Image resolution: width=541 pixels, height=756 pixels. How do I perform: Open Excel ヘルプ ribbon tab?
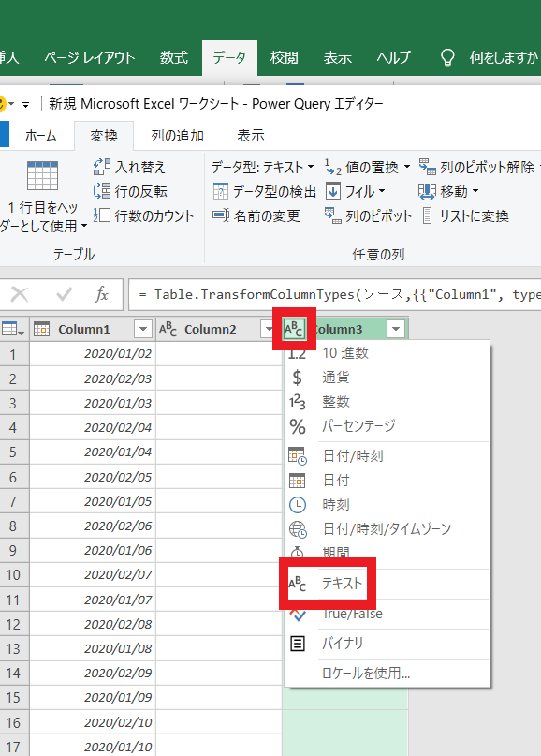pyautogui.click(x=394, y=58)
